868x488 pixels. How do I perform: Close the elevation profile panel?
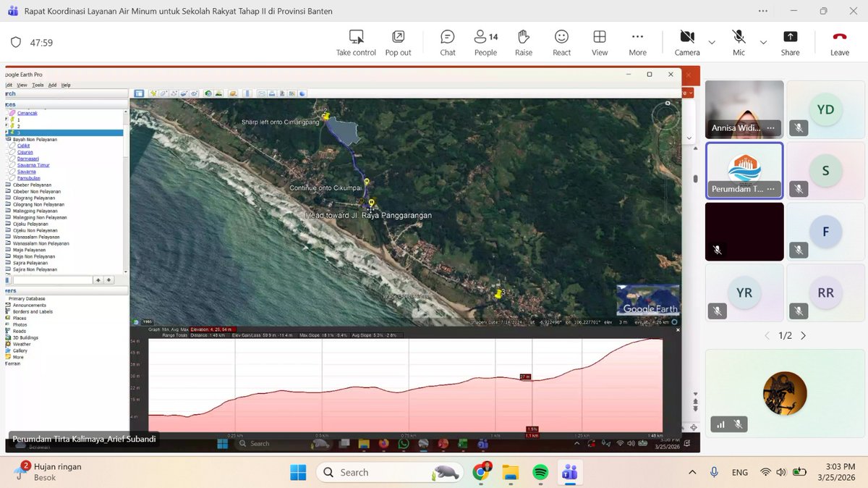(x=678, y=330)
